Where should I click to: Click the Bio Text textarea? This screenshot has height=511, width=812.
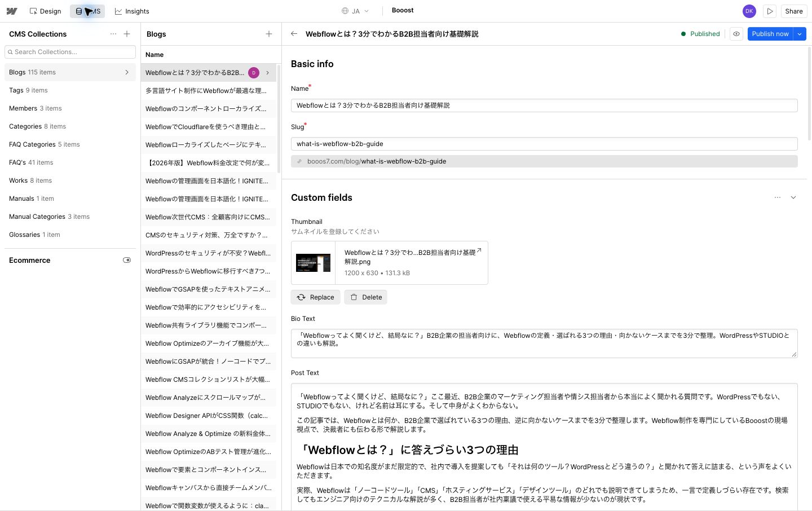pyautogui.click(x=544, y=343)
